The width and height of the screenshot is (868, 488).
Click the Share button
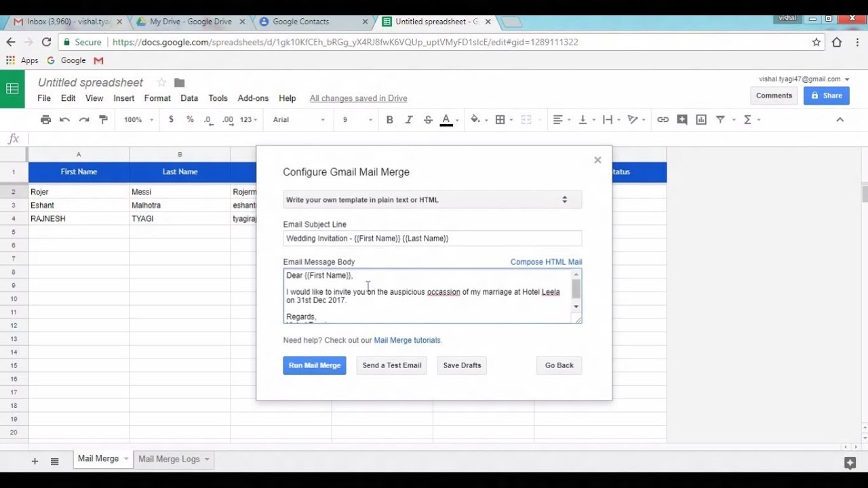coord(827,96)
